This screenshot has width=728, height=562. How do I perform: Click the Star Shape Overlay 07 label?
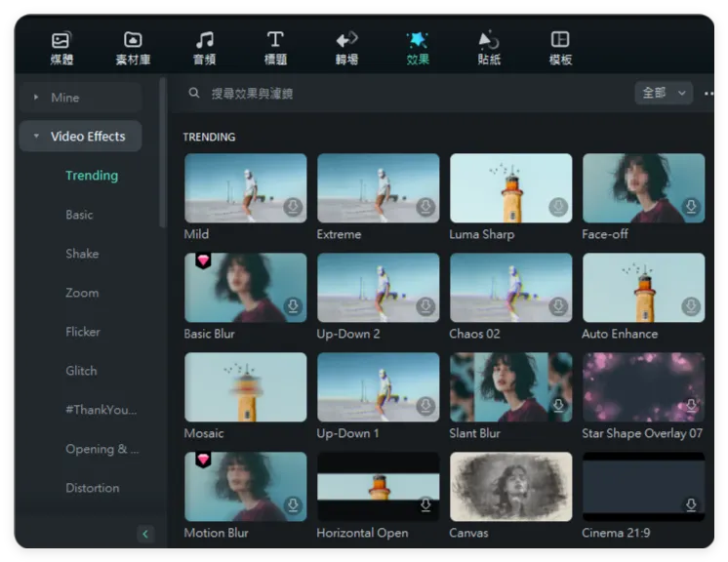(642, 433)
